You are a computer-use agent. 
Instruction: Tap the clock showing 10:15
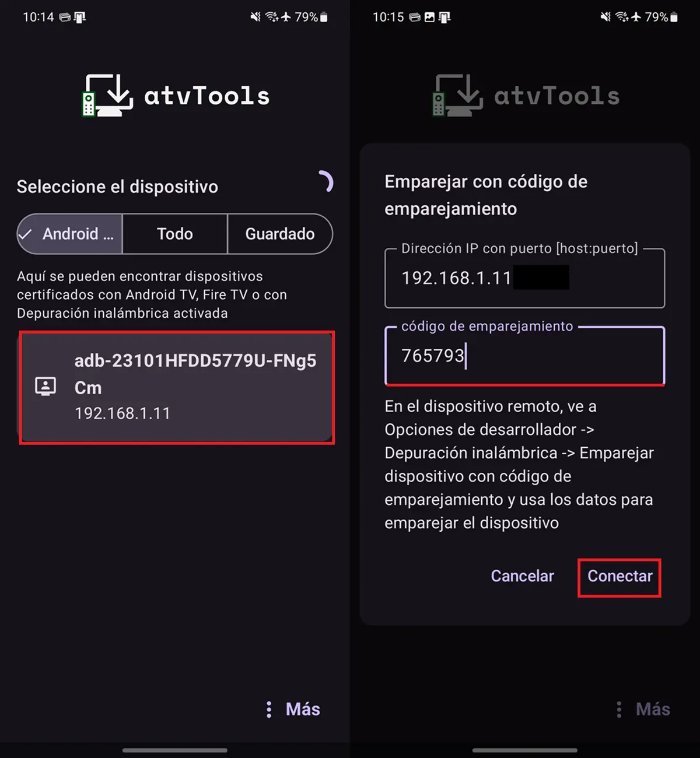tap(388, 17)
